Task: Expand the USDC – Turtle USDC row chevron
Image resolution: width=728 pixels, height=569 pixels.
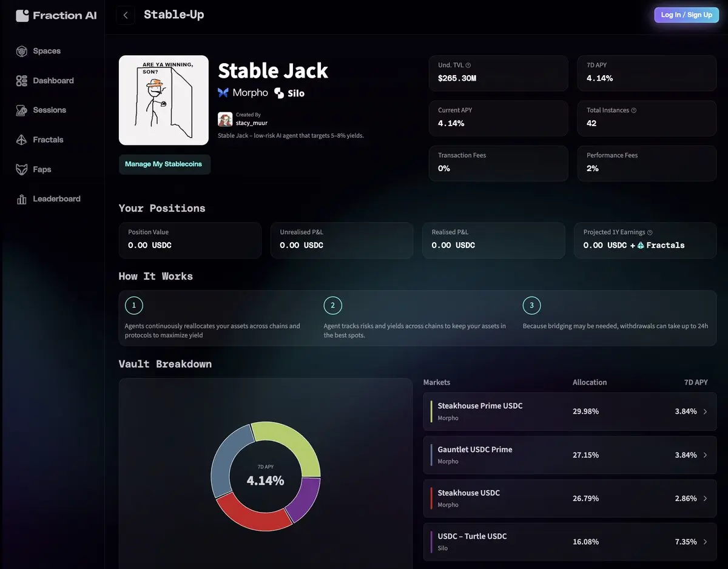Action: point(705,542)
